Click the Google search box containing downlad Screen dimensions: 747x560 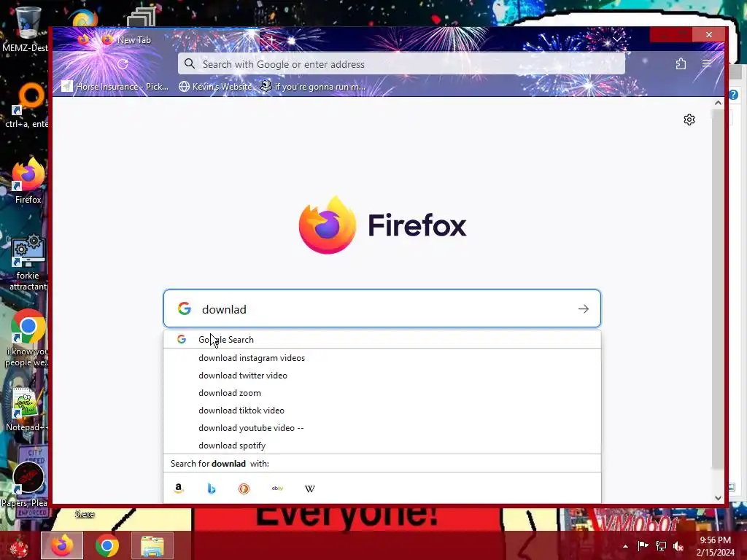382,308
